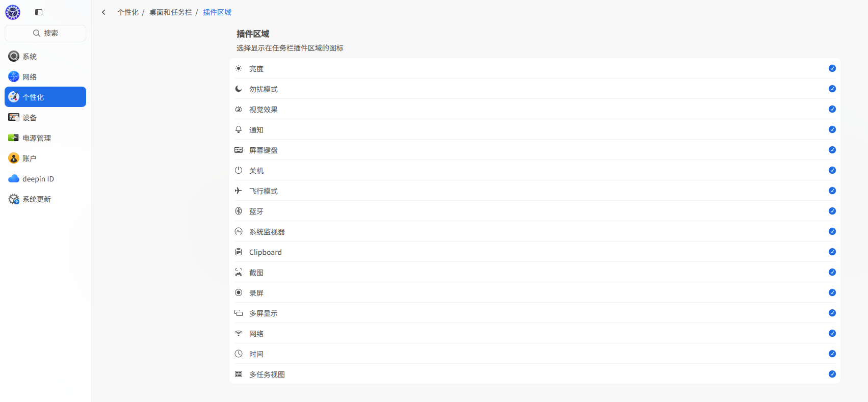Open the 系统 settings category
Image resolution: width=868 pixels, height=402 pixels.
[x=45, y=56]
